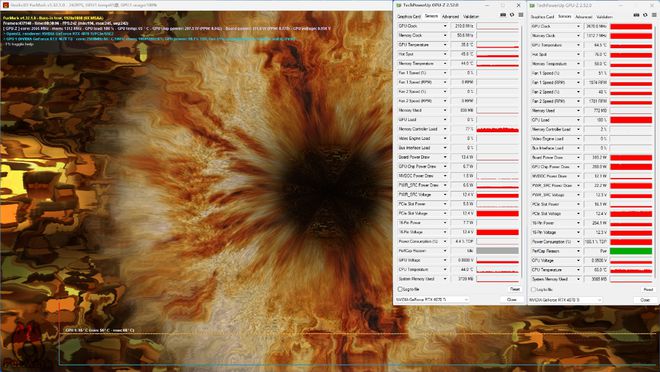The image size is (660, 372).
Task: Click the refresh icon in the right GPU-Z window
Action: pos(645,15)
